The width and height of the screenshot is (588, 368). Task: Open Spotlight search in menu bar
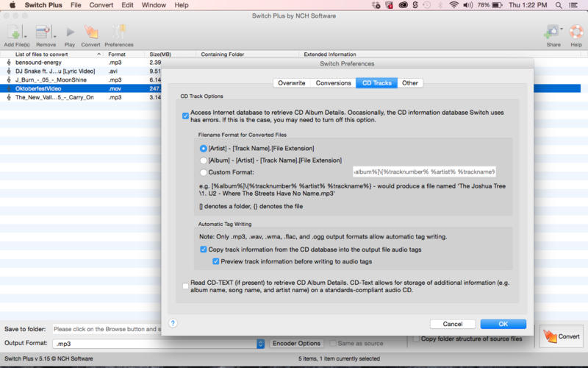pos(559,5)
